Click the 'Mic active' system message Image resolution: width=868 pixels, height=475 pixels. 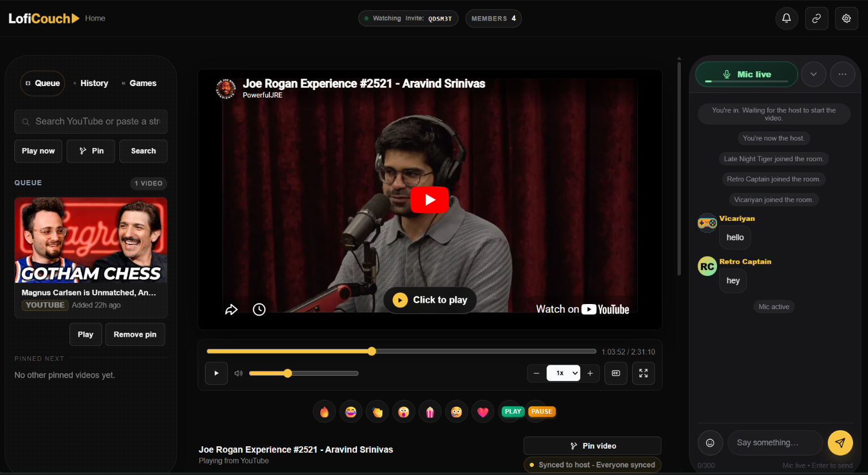click(x=774, y=307)
